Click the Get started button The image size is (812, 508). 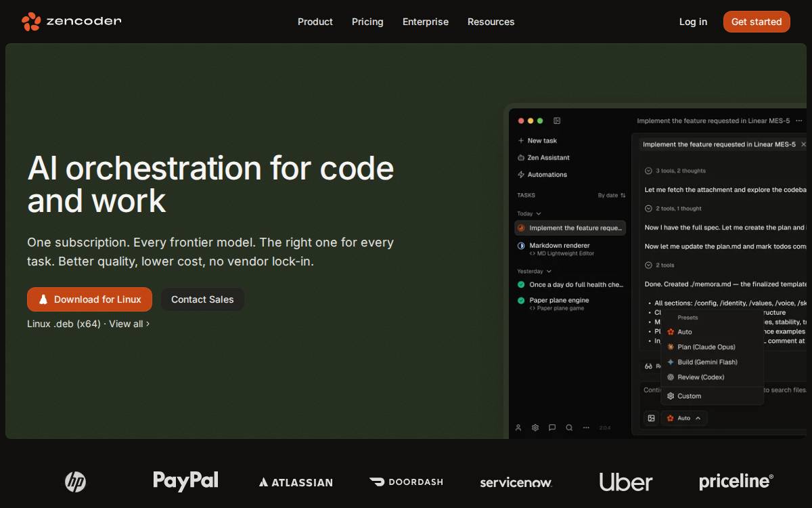tap(757, 22)
